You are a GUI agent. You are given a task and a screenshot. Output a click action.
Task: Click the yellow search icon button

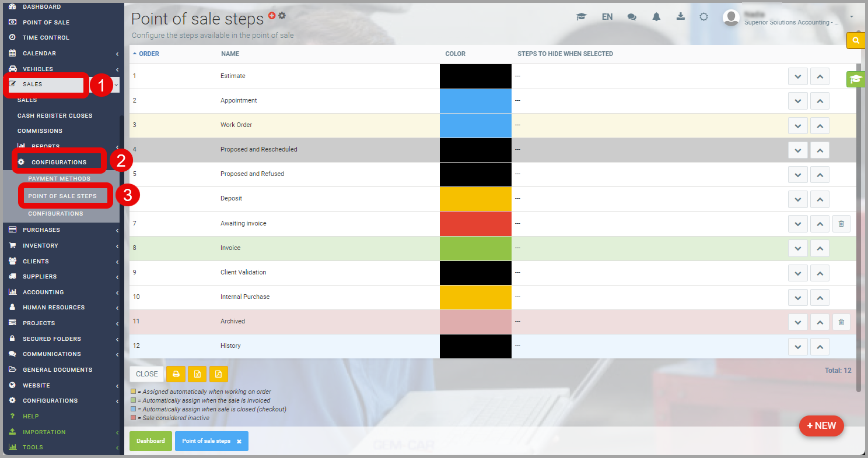tap(856, 40)
